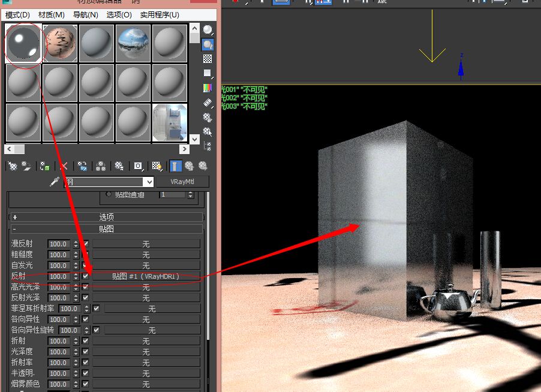The image size is (541, 392).
Task: Click the rollout panel vertical scrollbar
Action: point(208,266)
